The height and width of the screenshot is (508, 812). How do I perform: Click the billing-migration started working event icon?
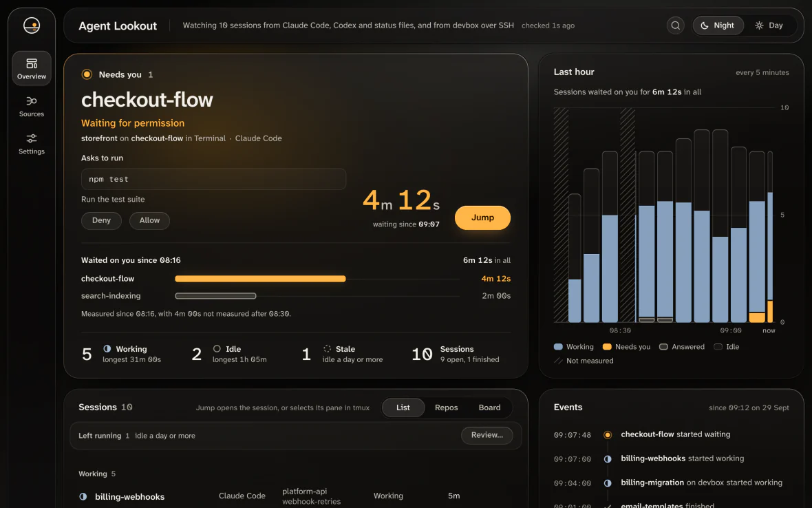[x=608, y=483]
